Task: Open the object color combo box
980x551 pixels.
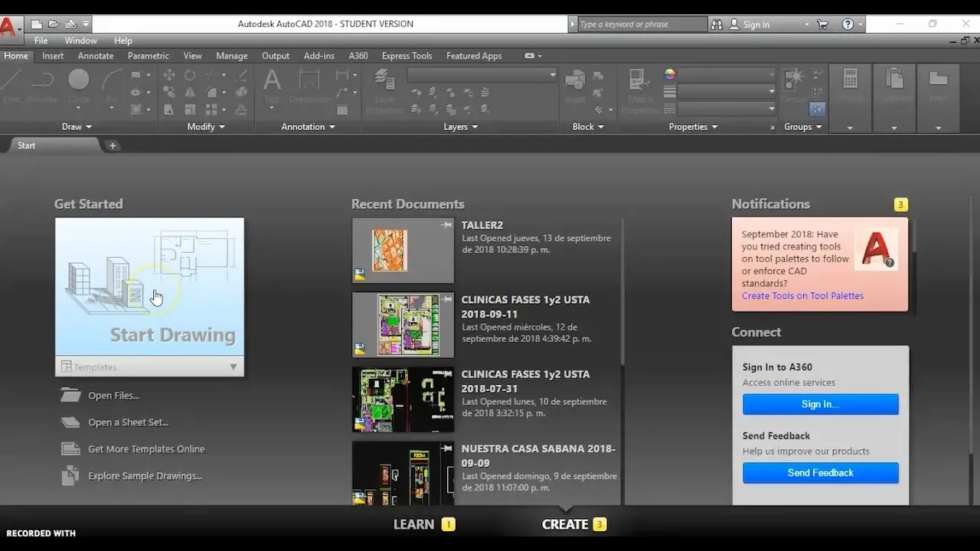Action: pos(727,74)
